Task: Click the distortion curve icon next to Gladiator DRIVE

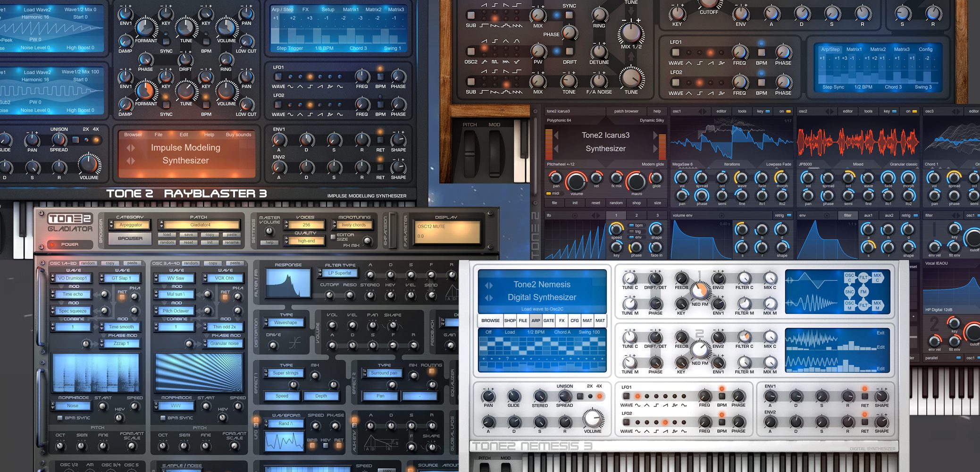Action: tap(294, 342)
